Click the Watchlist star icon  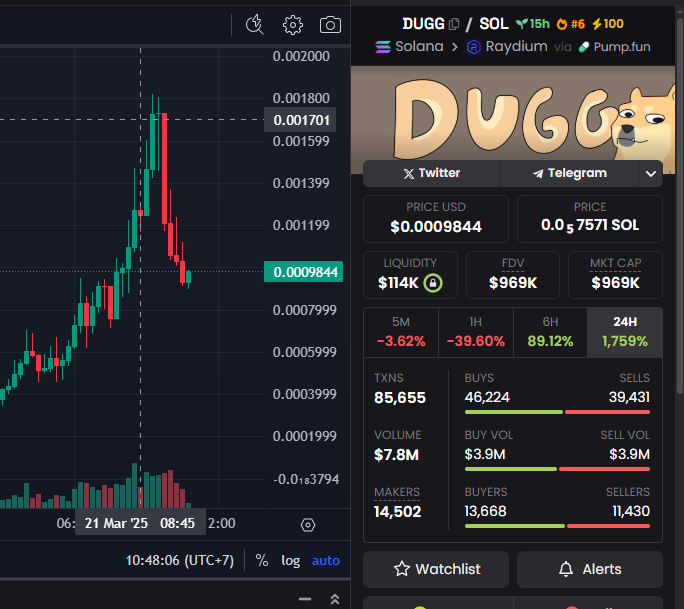[x=402, y=569]
